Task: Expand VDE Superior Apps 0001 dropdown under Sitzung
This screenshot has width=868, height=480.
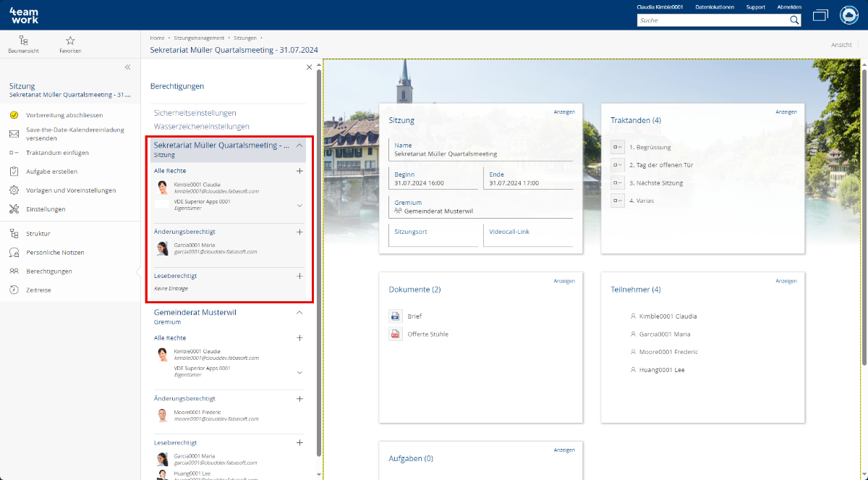Action: (299, 206)
